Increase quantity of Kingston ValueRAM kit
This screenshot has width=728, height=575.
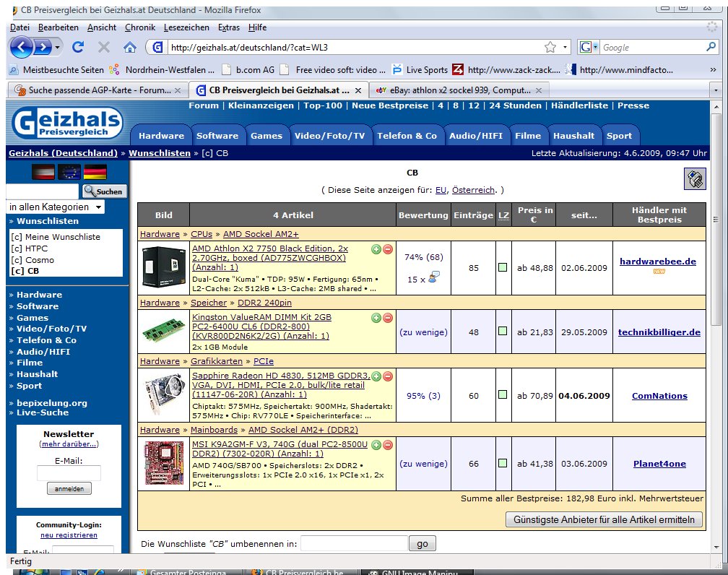[376, 318]
